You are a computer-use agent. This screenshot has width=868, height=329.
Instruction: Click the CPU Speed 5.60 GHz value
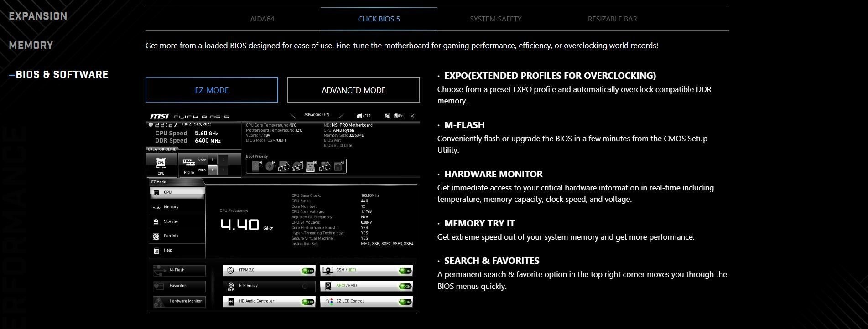[207, 133]
